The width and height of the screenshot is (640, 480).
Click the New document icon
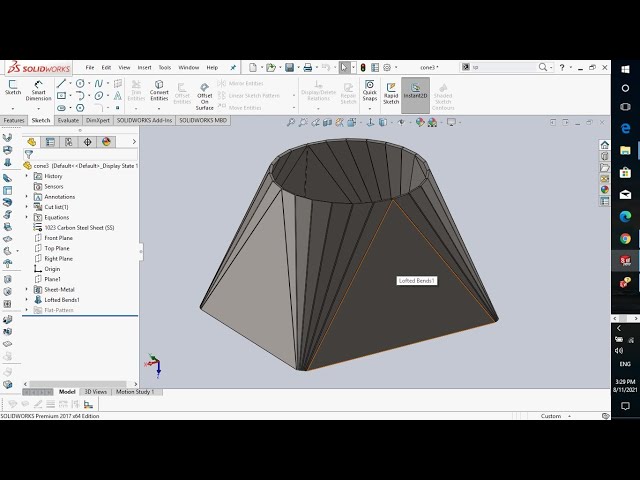[253, 67]
